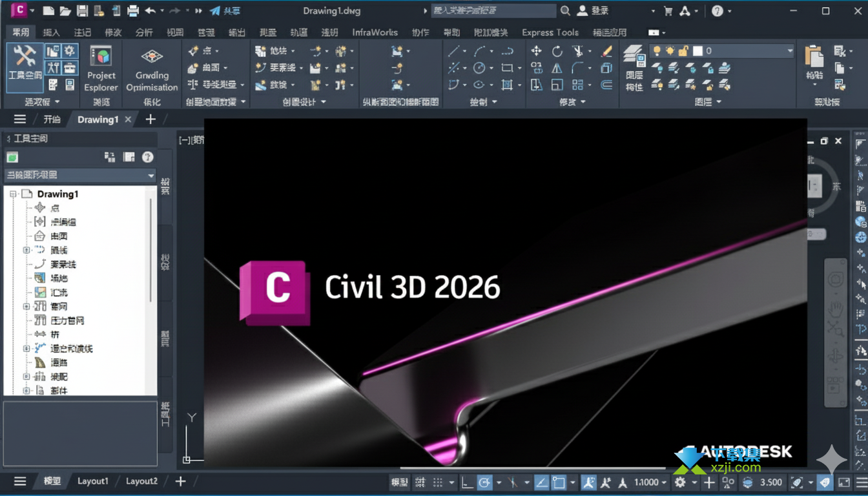
Task: Toggle polar tracking in status bar
Action: pyautogui.click(x=484, y=482)
